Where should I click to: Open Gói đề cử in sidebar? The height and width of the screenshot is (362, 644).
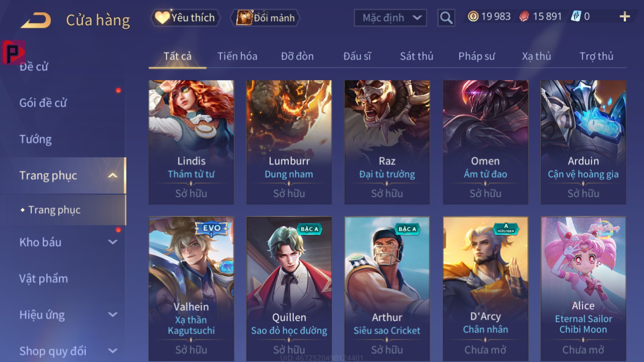[x=43, y=103]
